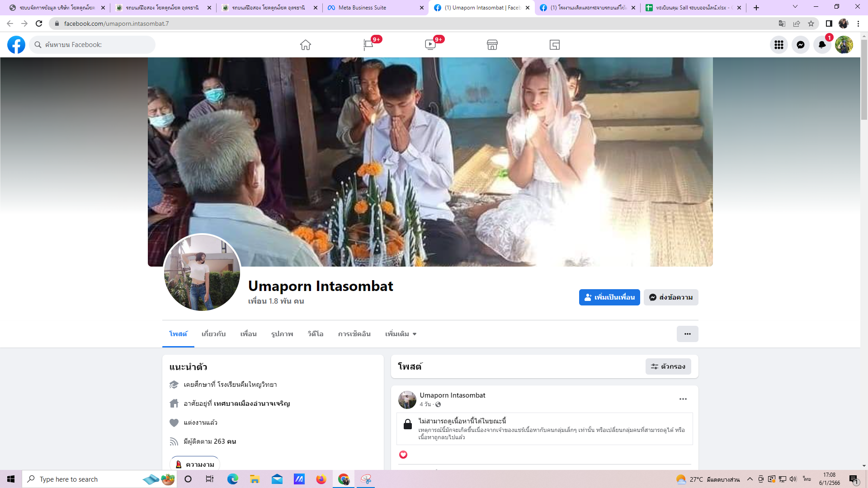Open the Gaming icon in navigation
Image resolution: width=868 pixels, height=488 pixels.
coord(555,45)
